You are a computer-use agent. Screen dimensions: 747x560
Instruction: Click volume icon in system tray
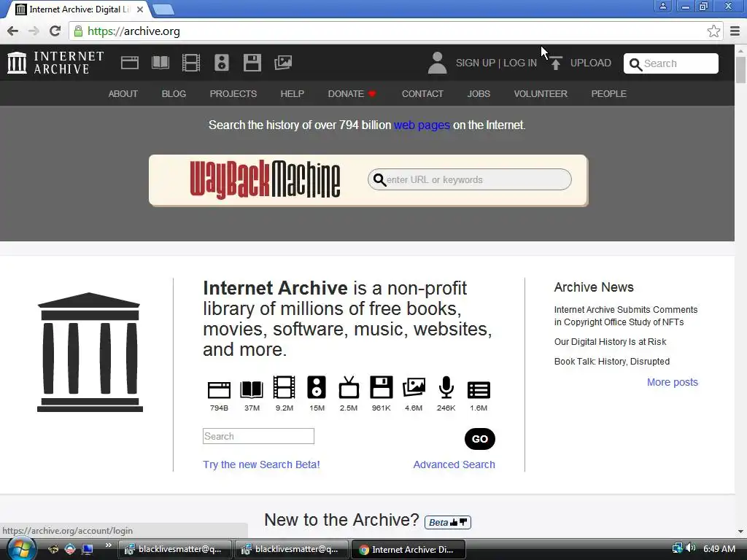click(690, 548)
